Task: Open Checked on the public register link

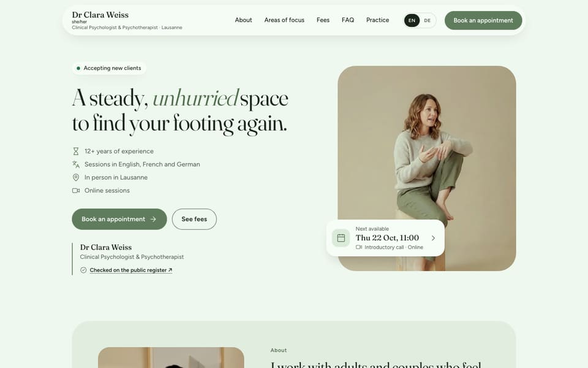Action: (x=131, y=270)
